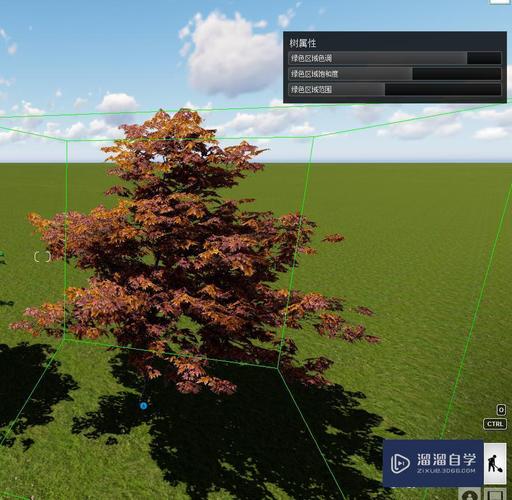Click the O key hint badge
The width and height of the screenshot is (512, 500).
point(501,410)
